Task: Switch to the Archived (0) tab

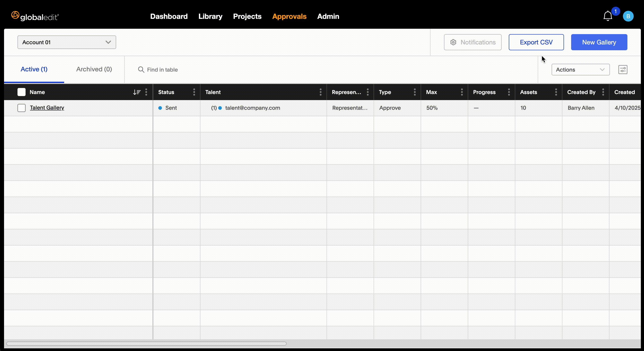Action: pos(94,69)
